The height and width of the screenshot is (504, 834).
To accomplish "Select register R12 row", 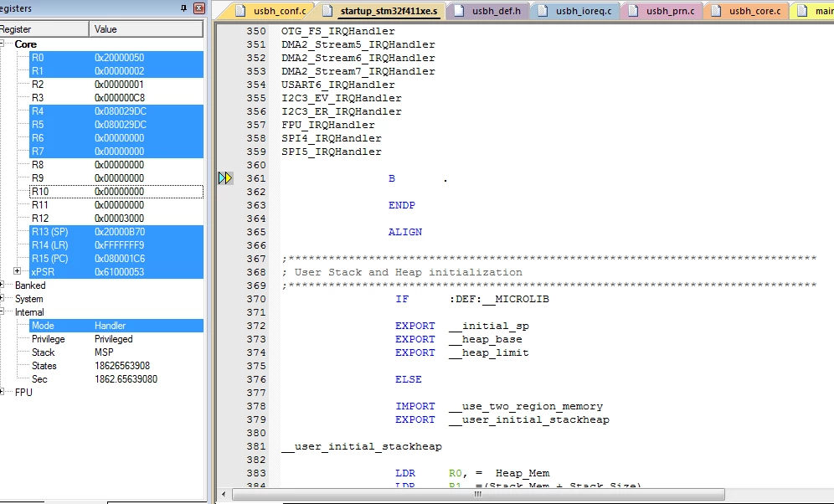I will coord(116,218).
